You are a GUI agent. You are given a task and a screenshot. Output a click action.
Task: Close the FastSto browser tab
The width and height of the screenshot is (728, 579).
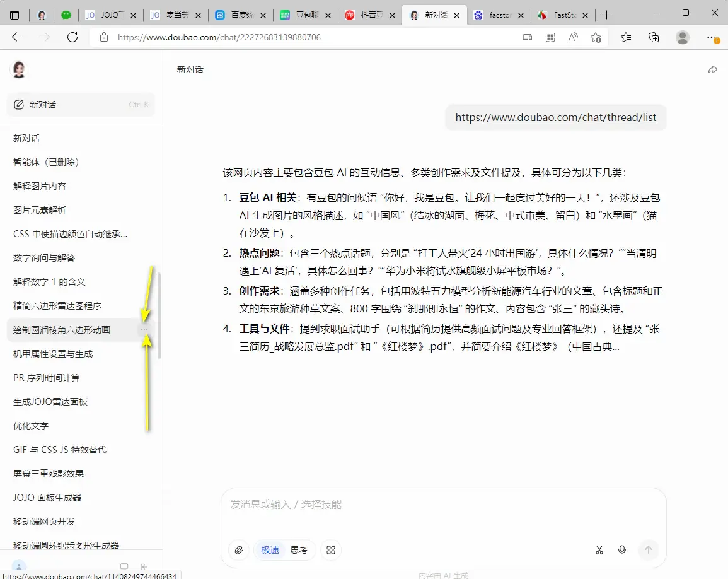coord(585,15)
